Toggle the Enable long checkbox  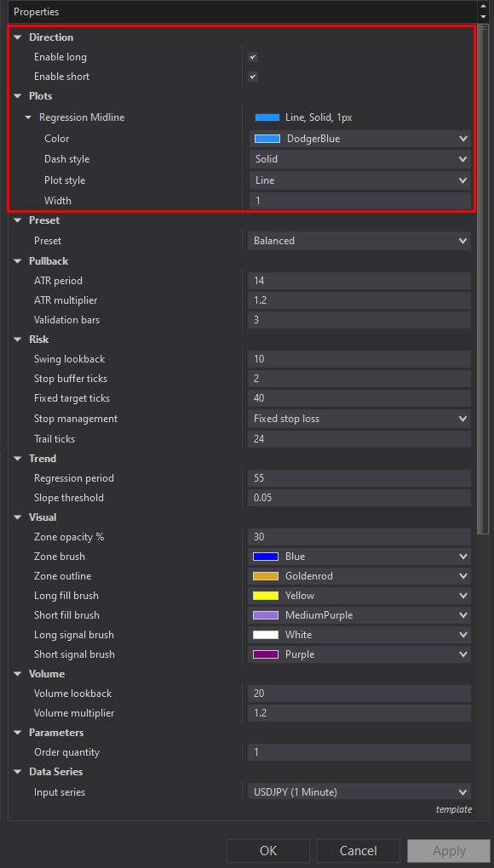pos(252,57)
